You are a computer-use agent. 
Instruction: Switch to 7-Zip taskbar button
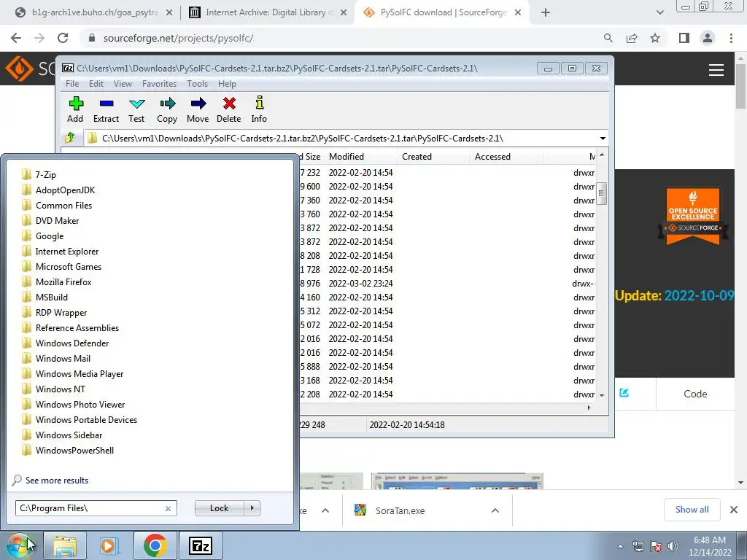[200, 545]
